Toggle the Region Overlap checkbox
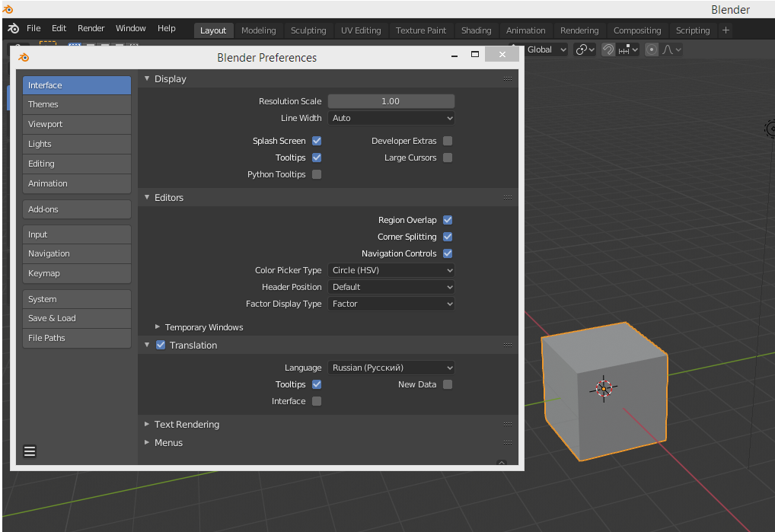The image size is (775, 532). [448, 220]
